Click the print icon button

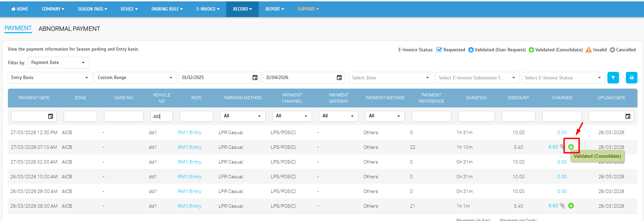[x=631, y=78]
